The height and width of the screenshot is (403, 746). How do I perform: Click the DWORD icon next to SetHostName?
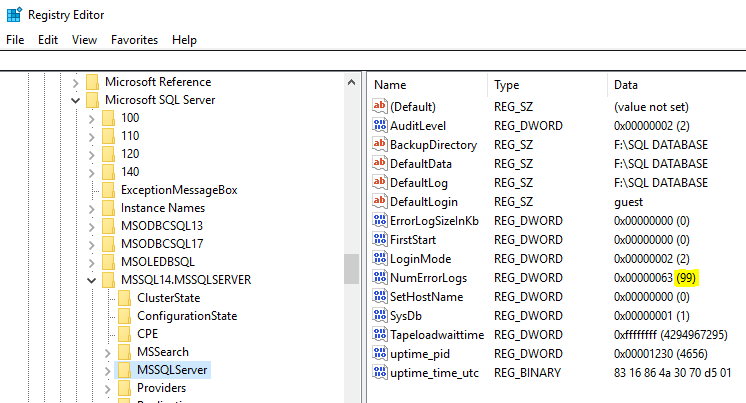(x=380, y=296)
